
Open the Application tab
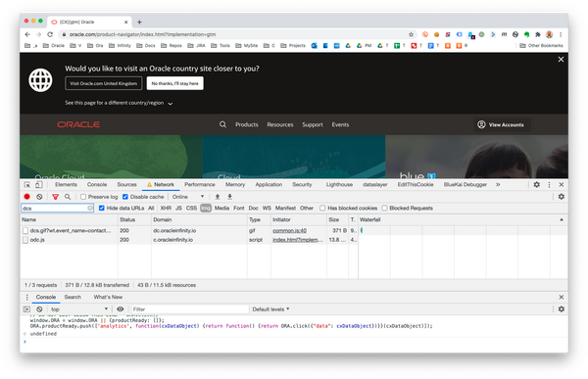(x=269, y=185)
